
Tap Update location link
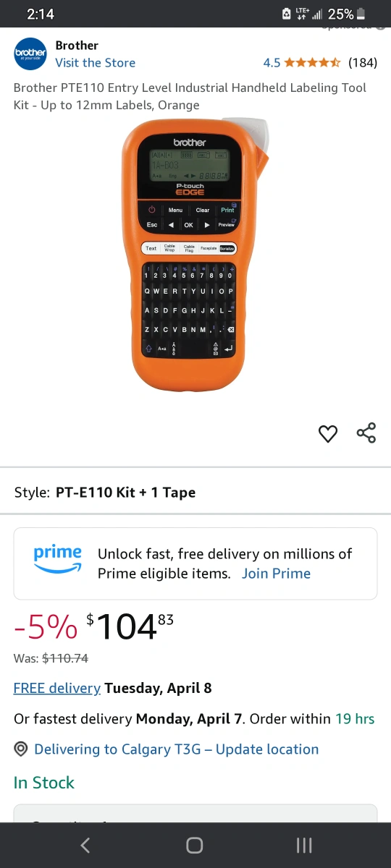[267, 749]
